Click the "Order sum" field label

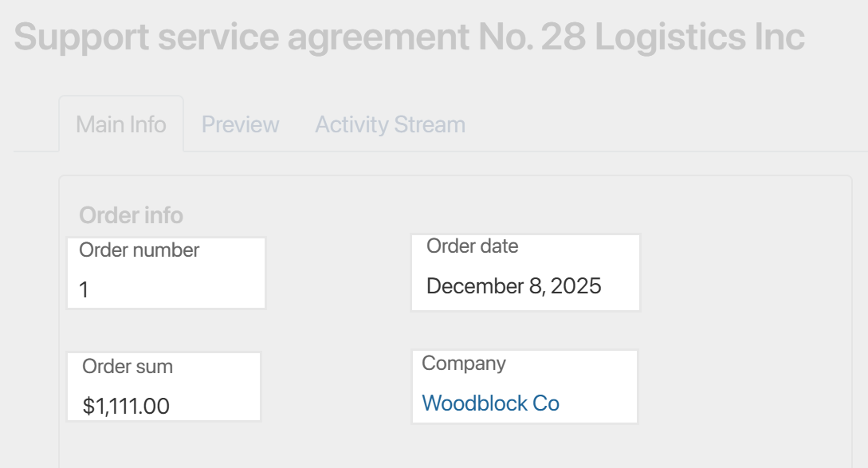[128, 367]
